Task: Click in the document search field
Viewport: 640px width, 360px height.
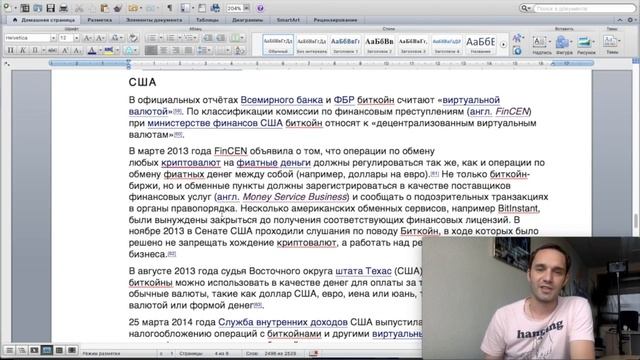Action: 584,8
